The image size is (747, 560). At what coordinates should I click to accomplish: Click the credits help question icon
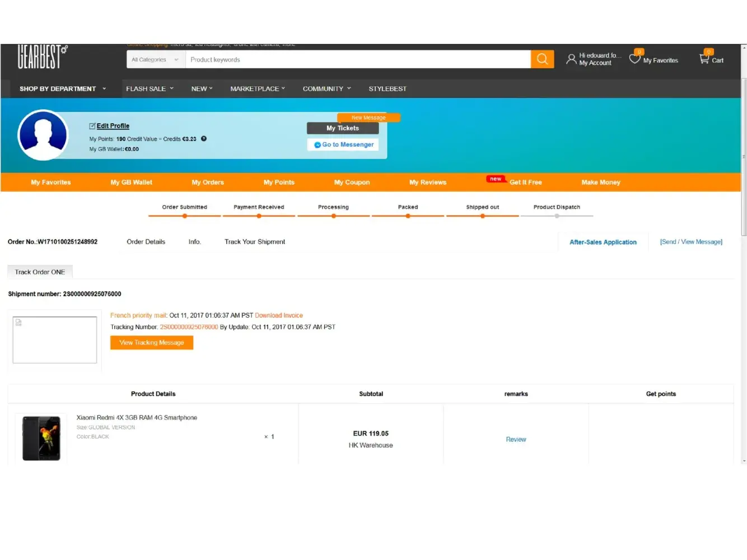[204, 139]
